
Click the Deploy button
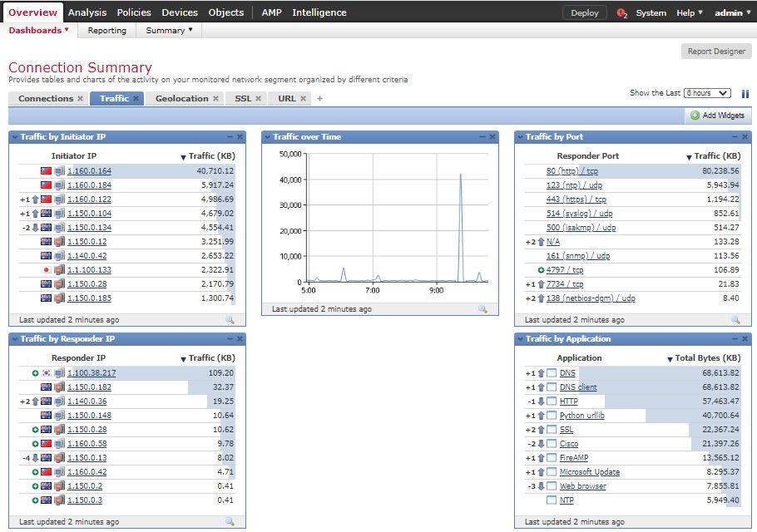(585, 13)
